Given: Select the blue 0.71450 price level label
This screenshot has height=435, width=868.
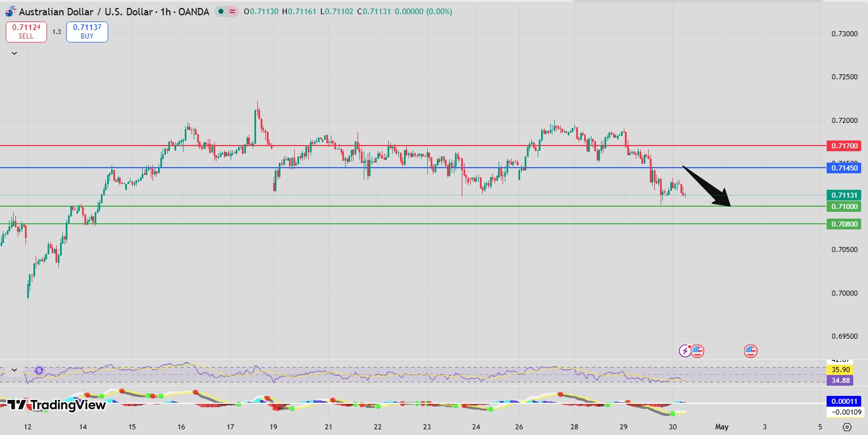Looking at the screenshot, I should (x=844, y=168).
